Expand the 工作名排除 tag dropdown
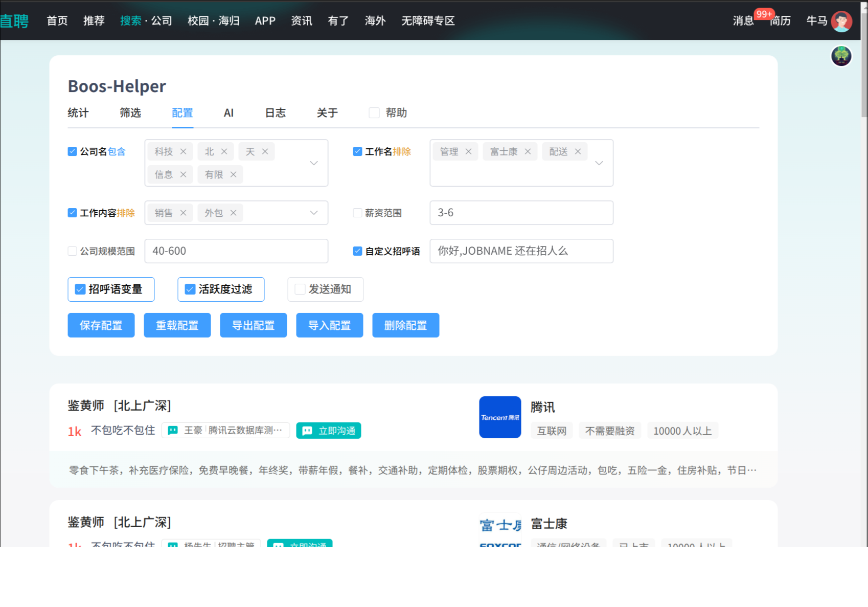 (599, 163)
